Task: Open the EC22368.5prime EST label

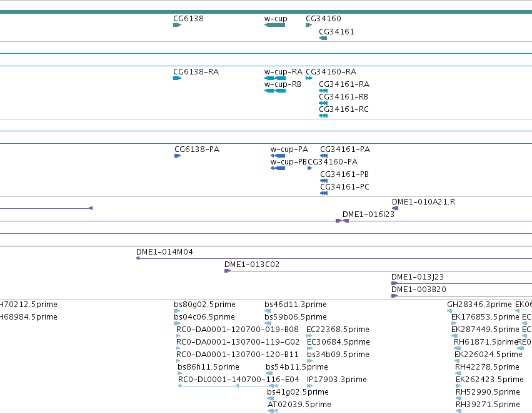Action: (338, 330)
